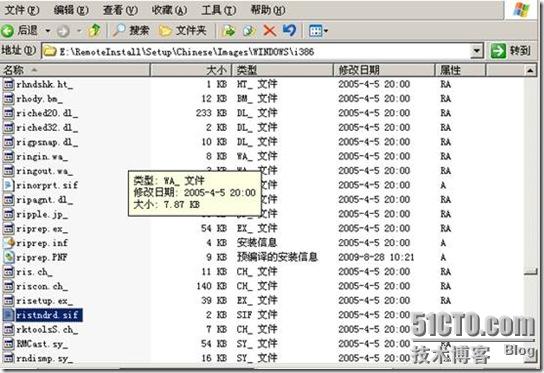Click the file icon of rhody.bm_
The height and width of the screenshot is (373, 544).
[8, 99]
